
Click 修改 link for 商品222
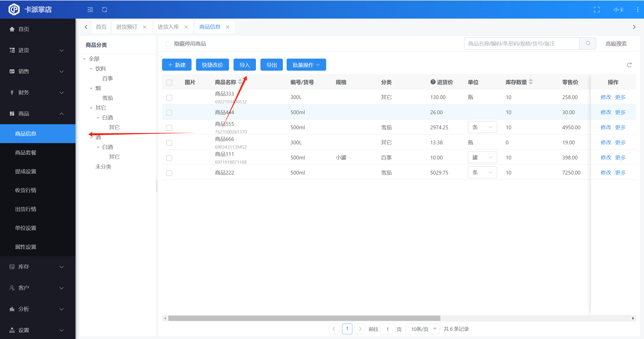click(x=605, y=173)
